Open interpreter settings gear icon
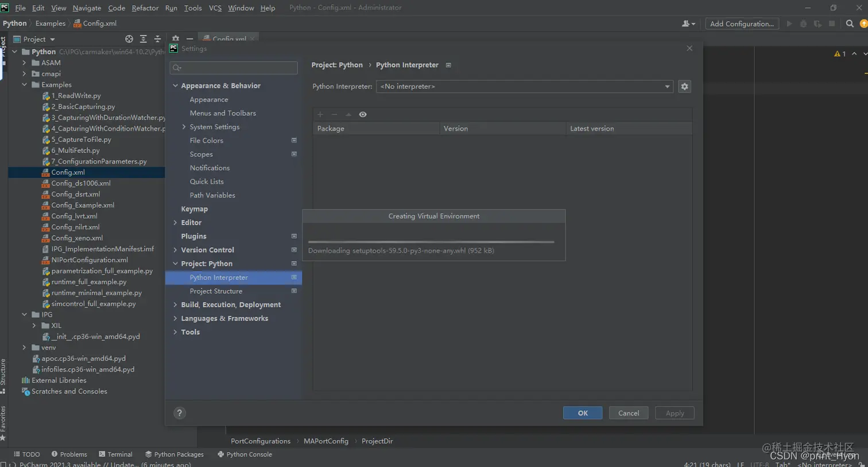Image resolution: width=868 pixels, height=467 pixels. [x=684, y=87]
